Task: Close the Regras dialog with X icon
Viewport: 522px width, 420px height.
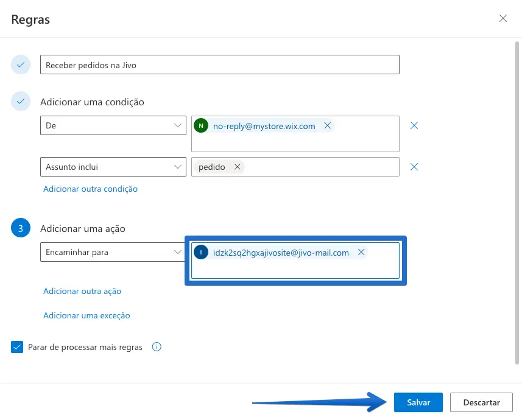Action: click(x=503, y=18)
